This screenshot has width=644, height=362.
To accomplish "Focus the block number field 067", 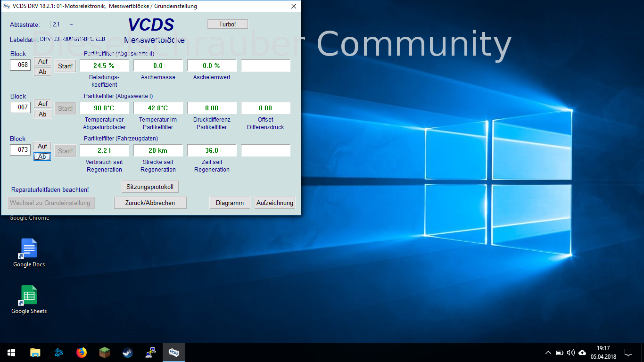I will tap(20, 107).
